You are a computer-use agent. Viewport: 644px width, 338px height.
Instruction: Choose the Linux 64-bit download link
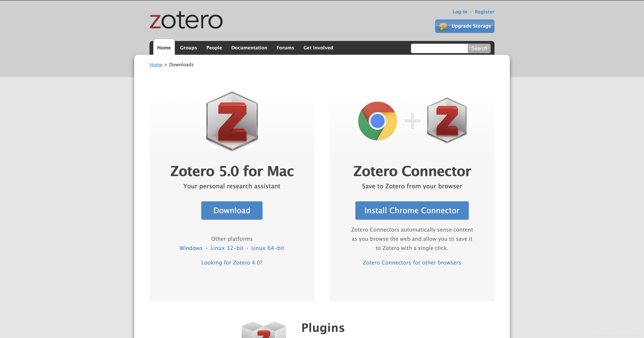[268, 248]
